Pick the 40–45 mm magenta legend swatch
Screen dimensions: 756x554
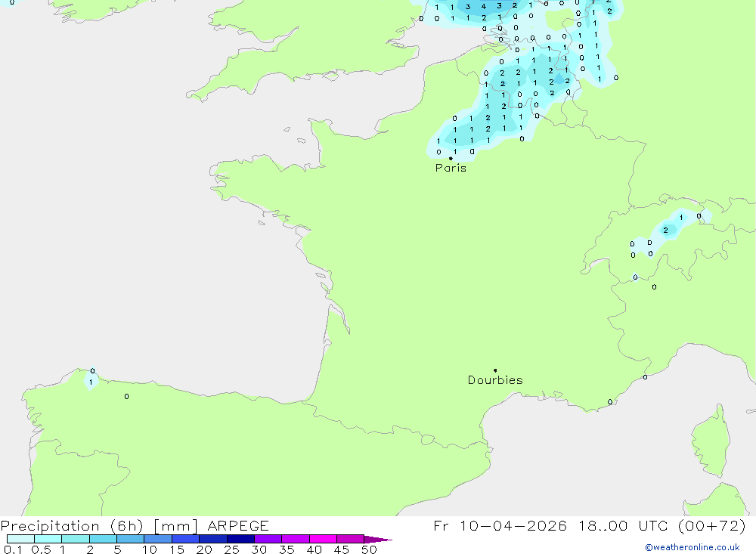(x=323, y=539)
